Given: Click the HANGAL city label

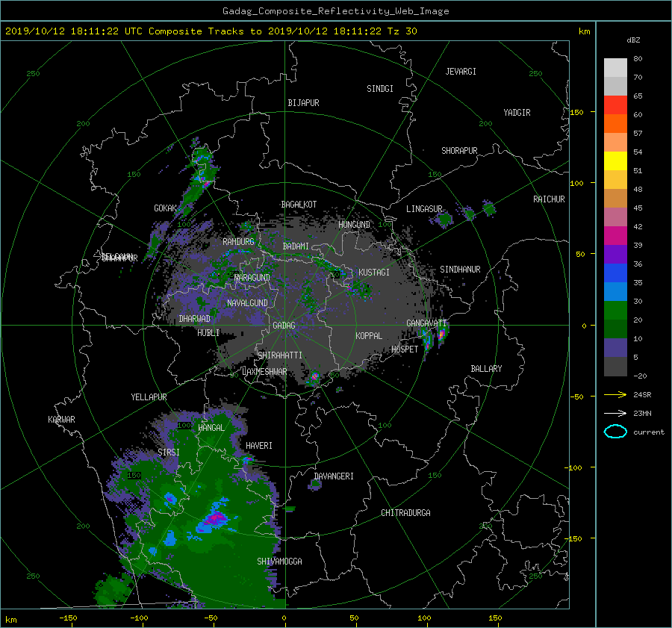Looking at the screenshot, I should pos(211,428).
